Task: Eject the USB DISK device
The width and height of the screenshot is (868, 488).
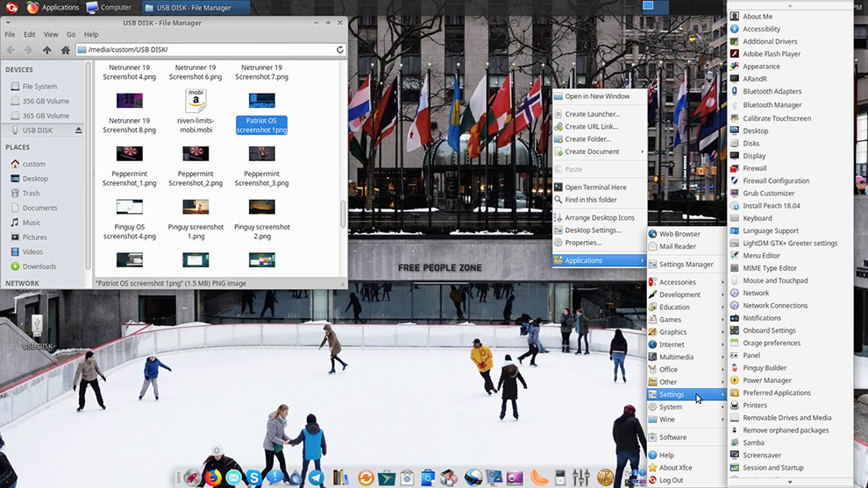Action: [79, 130]
